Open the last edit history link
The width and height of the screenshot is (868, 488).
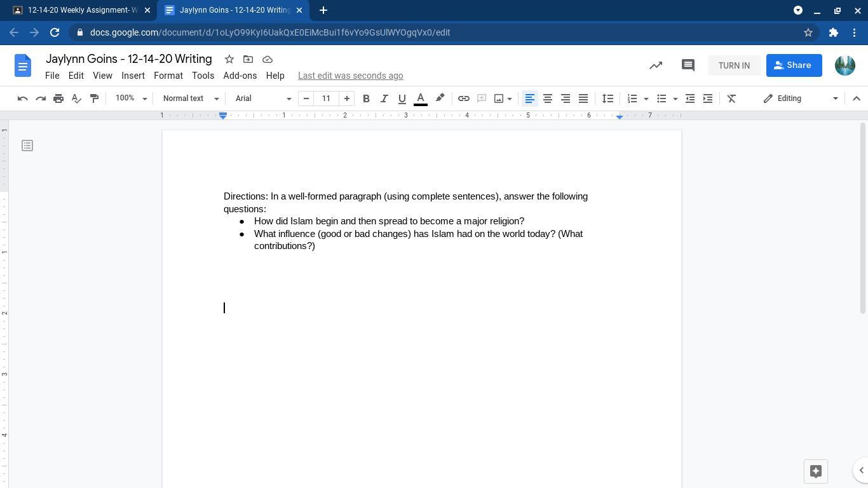point(351,76)
